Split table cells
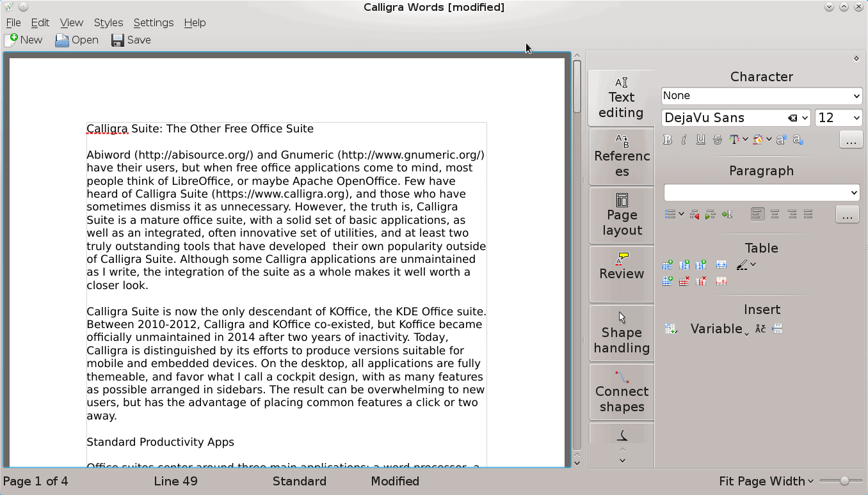 click(x=721, y=281)
